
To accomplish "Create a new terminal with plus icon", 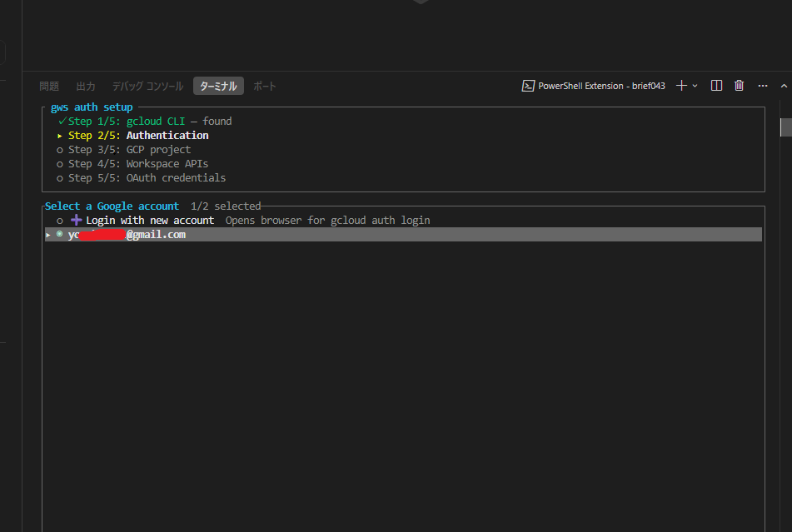I will [682, 86].
